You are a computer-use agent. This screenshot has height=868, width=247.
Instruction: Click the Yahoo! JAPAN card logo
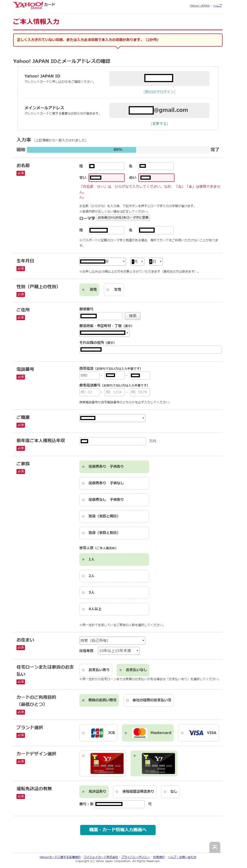[34, 5]
